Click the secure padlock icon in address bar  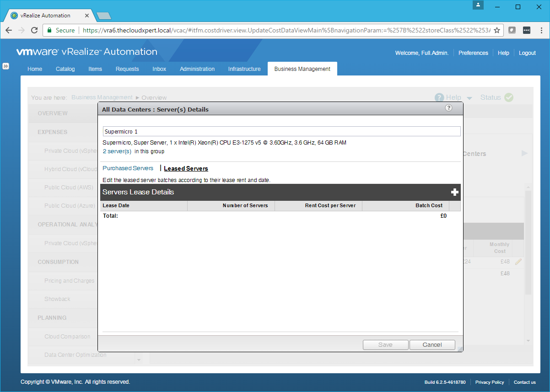pyautogui.click(x=49, y=30)
